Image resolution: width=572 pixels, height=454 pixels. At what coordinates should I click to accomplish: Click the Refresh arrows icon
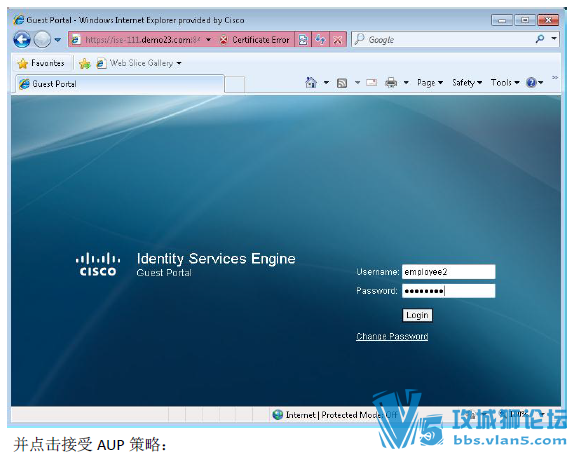[x=321, y=39]
